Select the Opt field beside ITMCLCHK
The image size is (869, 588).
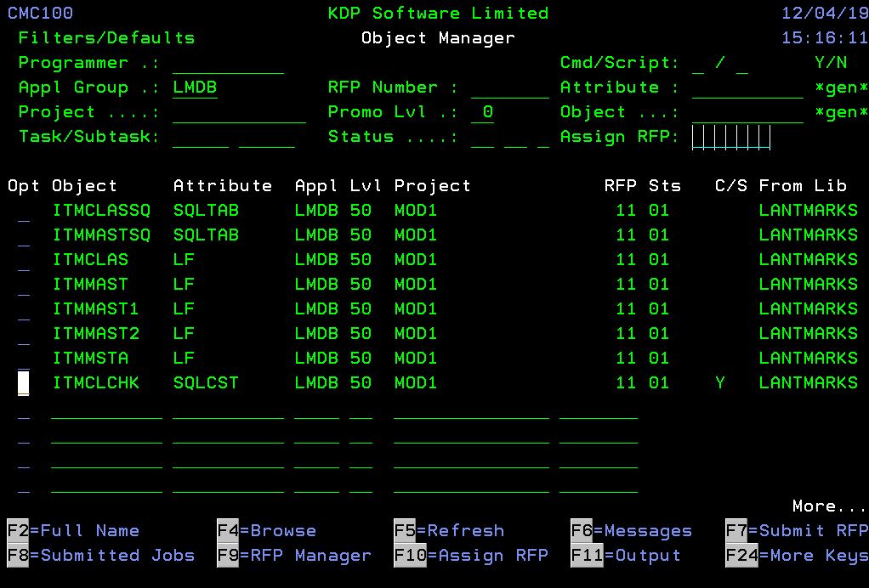24,383
